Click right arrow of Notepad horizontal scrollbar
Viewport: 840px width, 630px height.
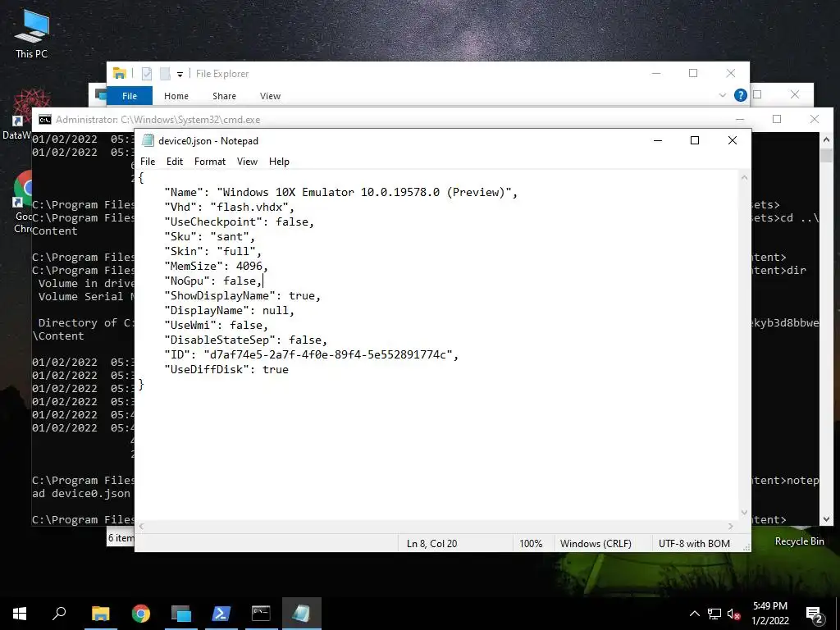point(730,527)
